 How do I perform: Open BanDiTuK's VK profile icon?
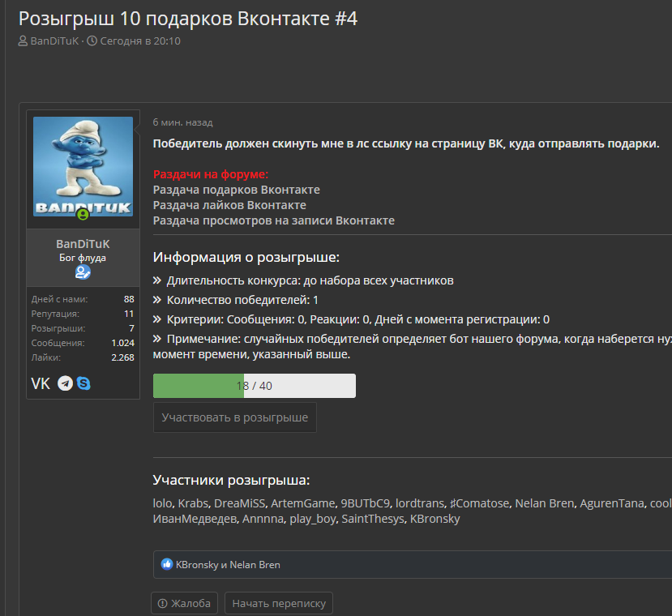coord(41,383)
